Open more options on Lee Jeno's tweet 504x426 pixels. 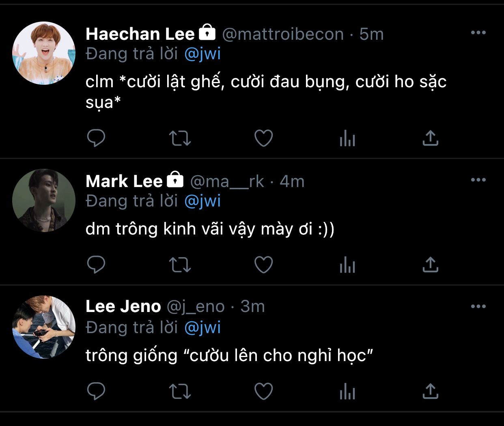click(x=478, y=306)
